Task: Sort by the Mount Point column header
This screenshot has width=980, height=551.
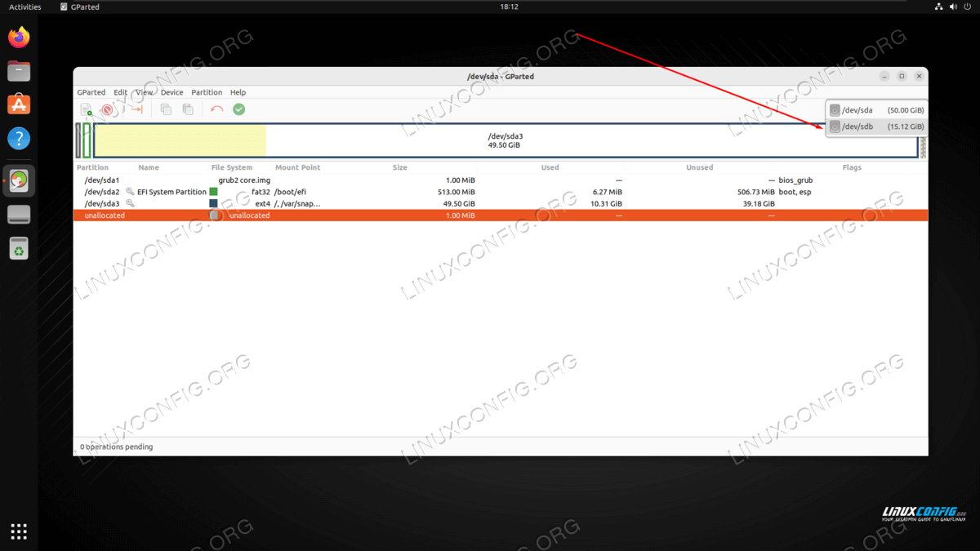Action: (298, 167)
